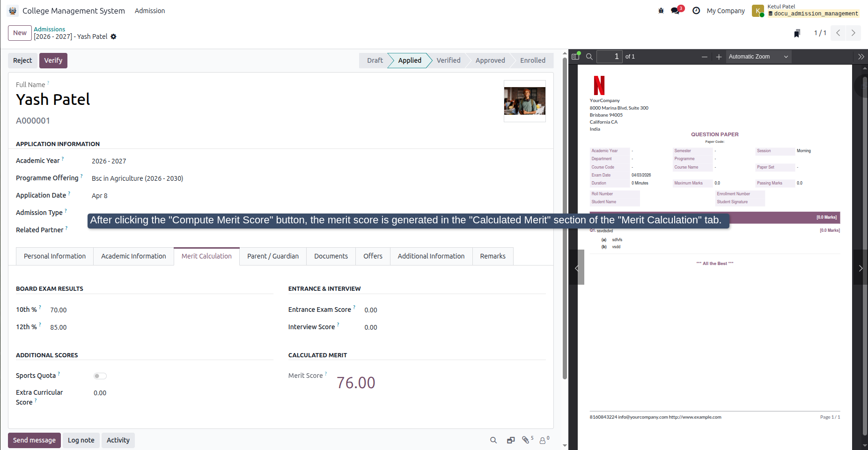Screen dimensions: 868x450
Task: Open the My Company switcher
Action: tap(726, 11)
